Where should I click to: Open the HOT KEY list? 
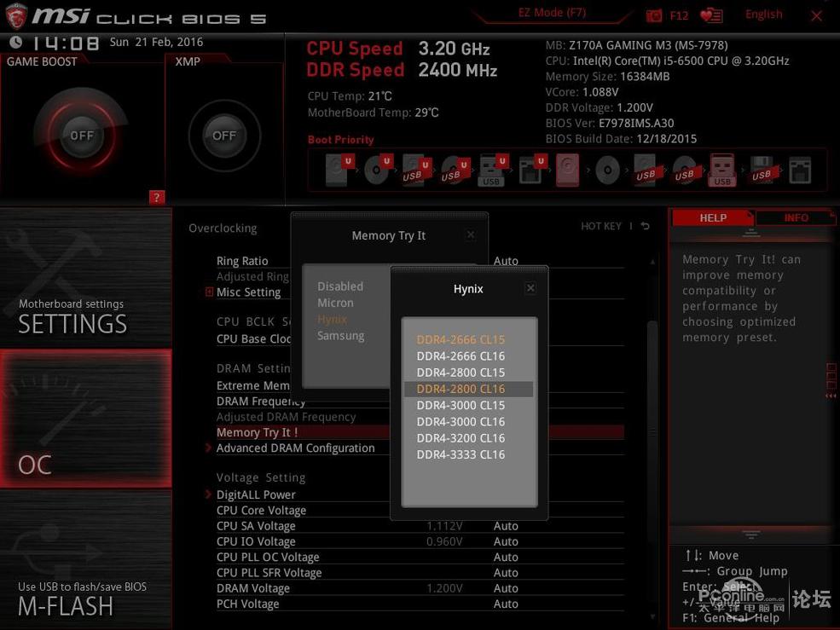tap(601, 226)
